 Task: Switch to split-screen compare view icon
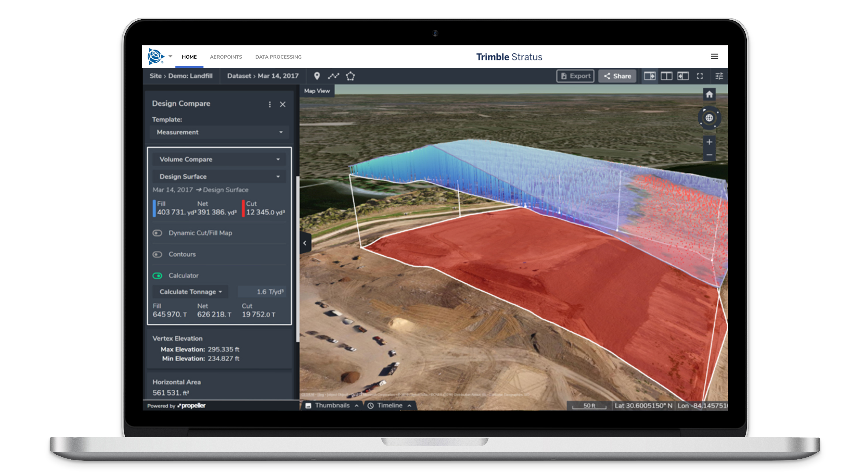[x=666, y=76]
